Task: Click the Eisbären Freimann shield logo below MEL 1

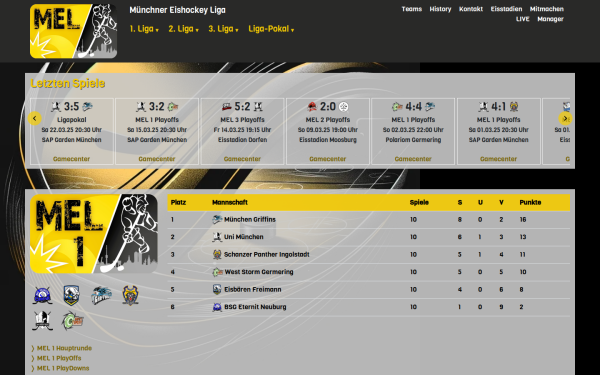Action: pos(72,295)
